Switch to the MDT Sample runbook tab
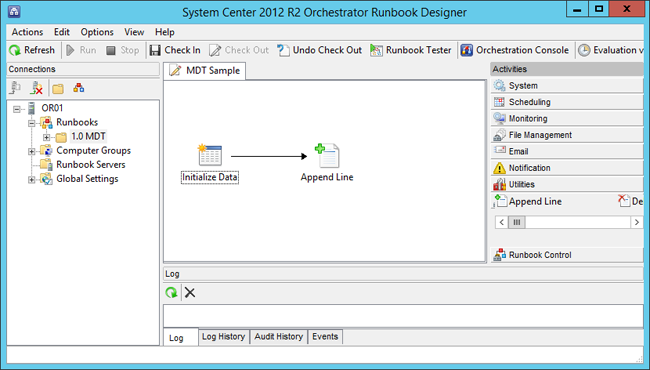 pos(205,70)
